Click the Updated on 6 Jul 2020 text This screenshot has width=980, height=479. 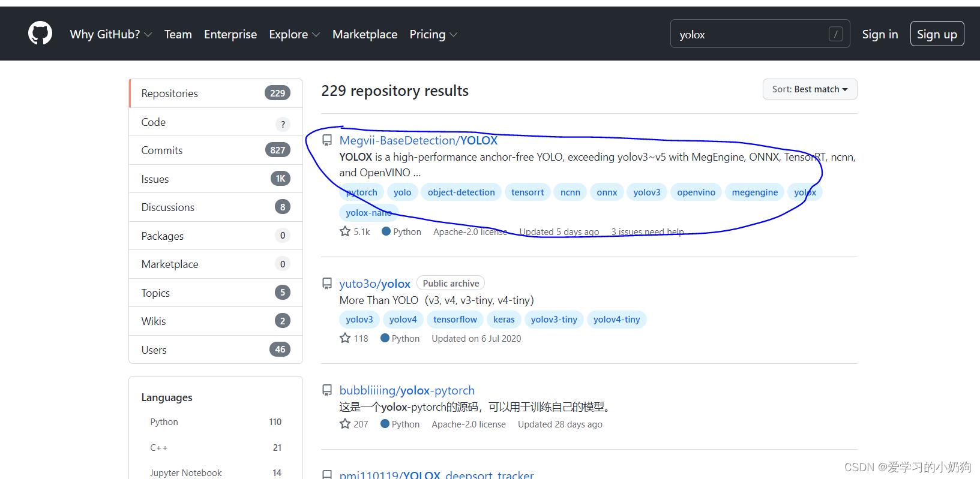pyautogui.click(x=476, y=339)
